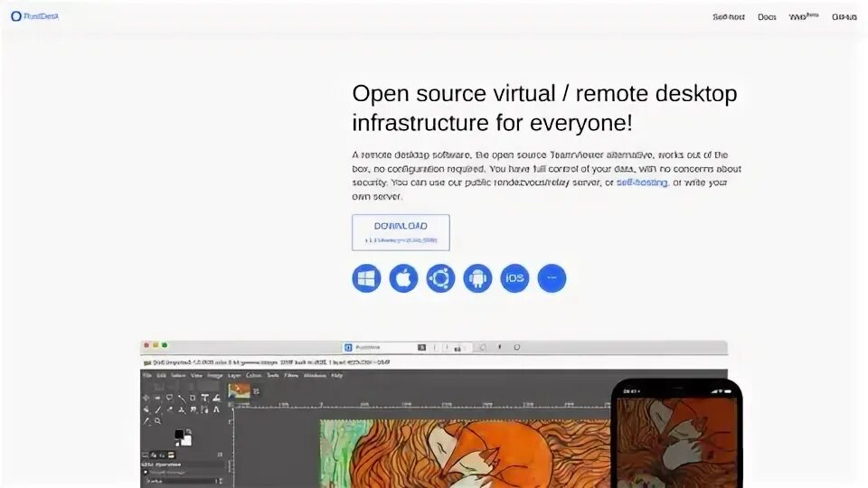
Task: Open Colors menu in pictured GIMP window
Action: (x=253, y=375)
